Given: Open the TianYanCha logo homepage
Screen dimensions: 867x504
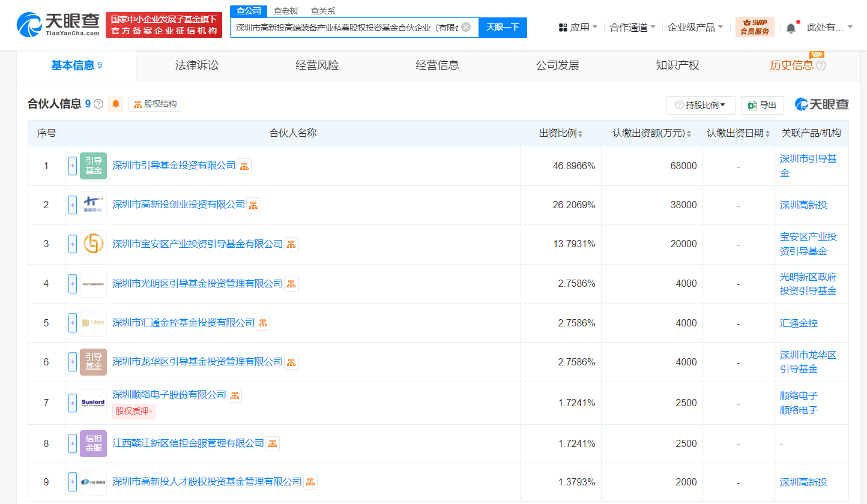Looking at the screenshot, I should click(x=58, y=25).
